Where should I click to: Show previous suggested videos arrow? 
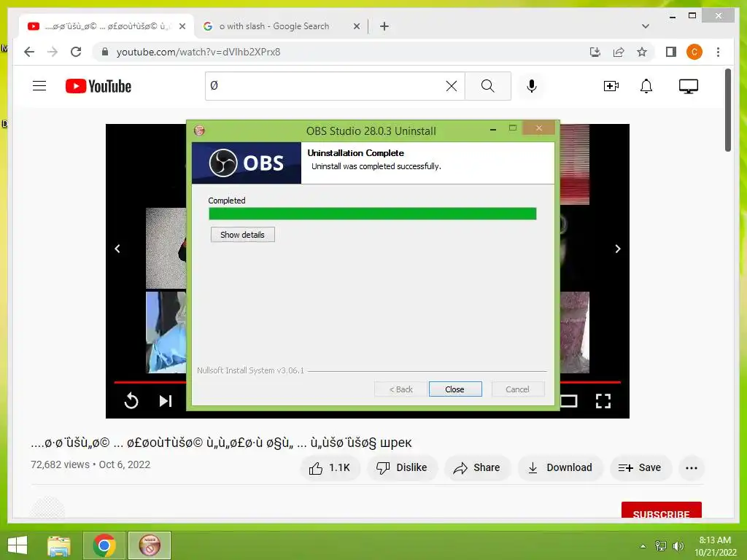[117, 249]
